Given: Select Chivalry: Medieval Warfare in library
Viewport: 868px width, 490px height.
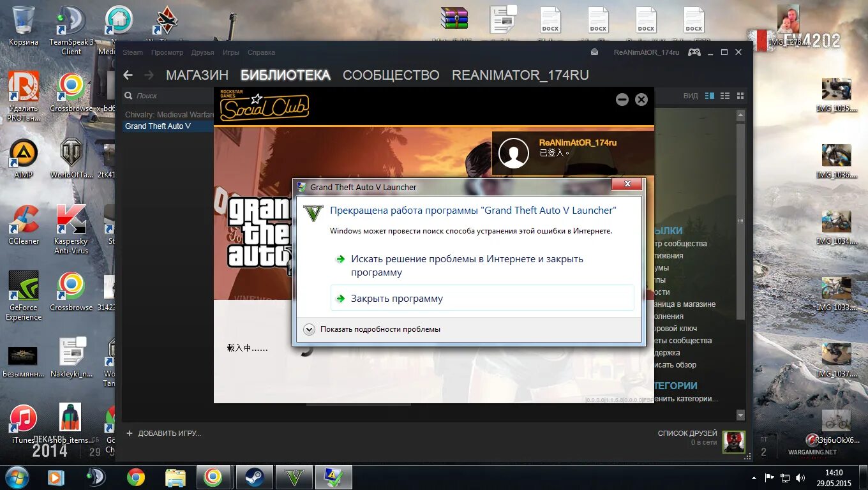Looking at the screenshot, I should [x=168, y=115].
